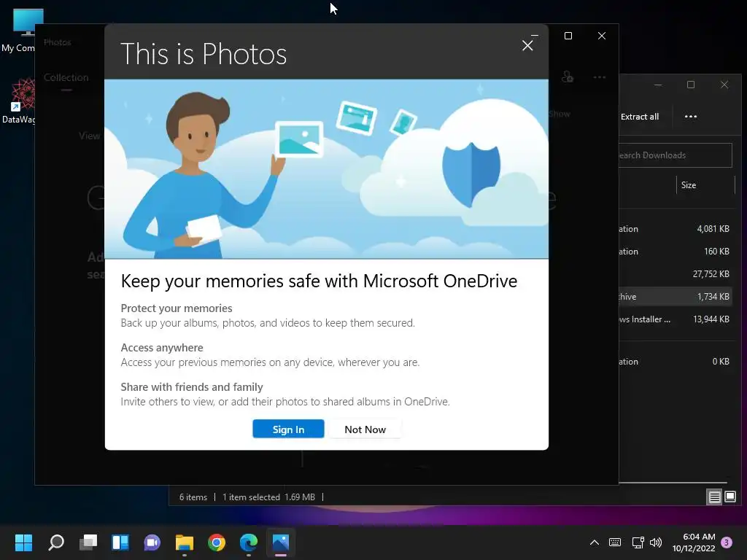This screenshot has height=560, width=747.
Task: Select the archive row sized 1,734 KB
Action: tap(675, 297)
